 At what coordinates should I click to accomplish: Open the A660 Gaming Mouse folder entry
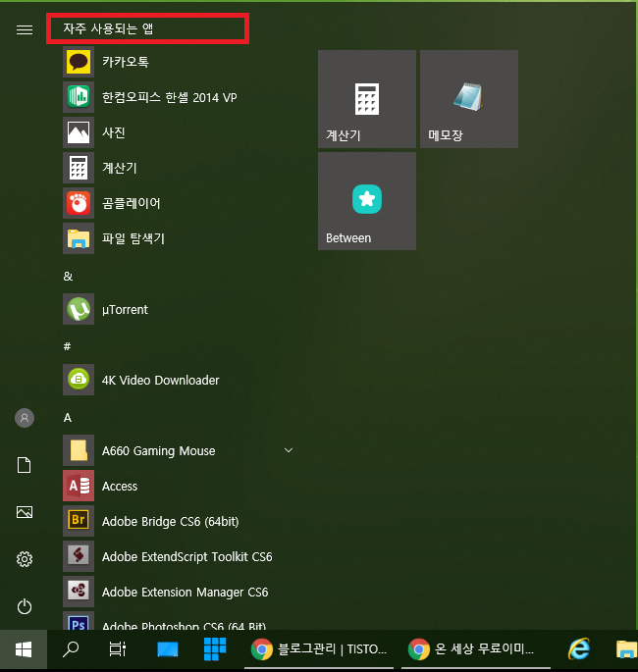click(x=178, y=450)
